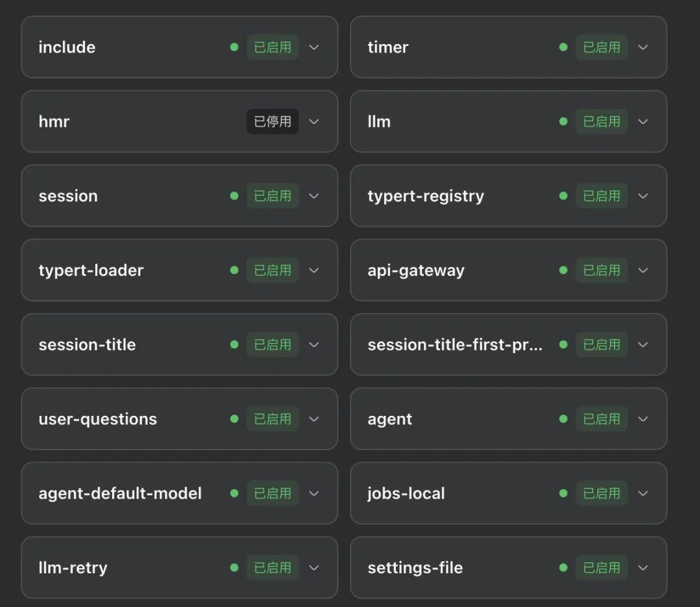Expand the llm plugin details chevron

pyautogui.click(x=643, y=121)
